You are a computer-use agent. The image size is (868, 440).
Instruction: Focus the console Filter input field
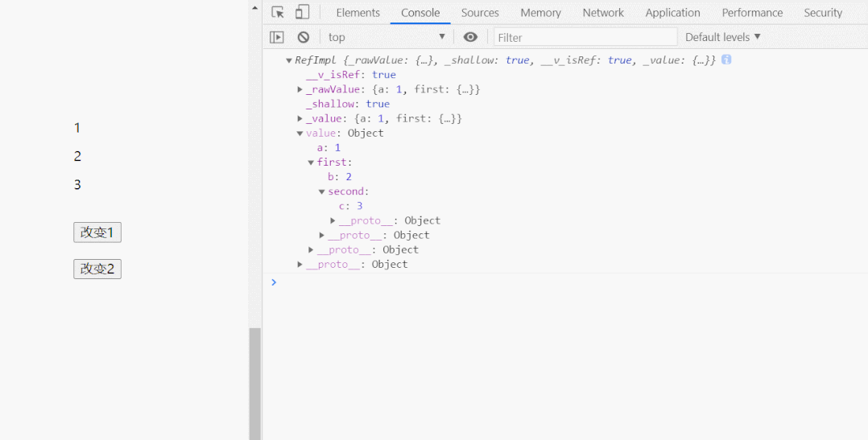click(585, 37)
